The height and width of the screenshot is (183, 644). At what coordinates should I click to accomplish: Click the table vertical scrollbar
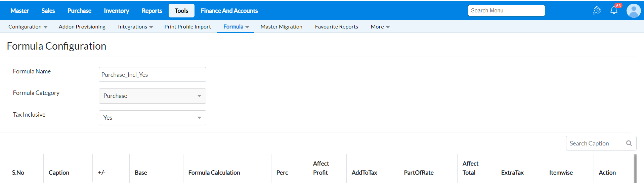635,168
